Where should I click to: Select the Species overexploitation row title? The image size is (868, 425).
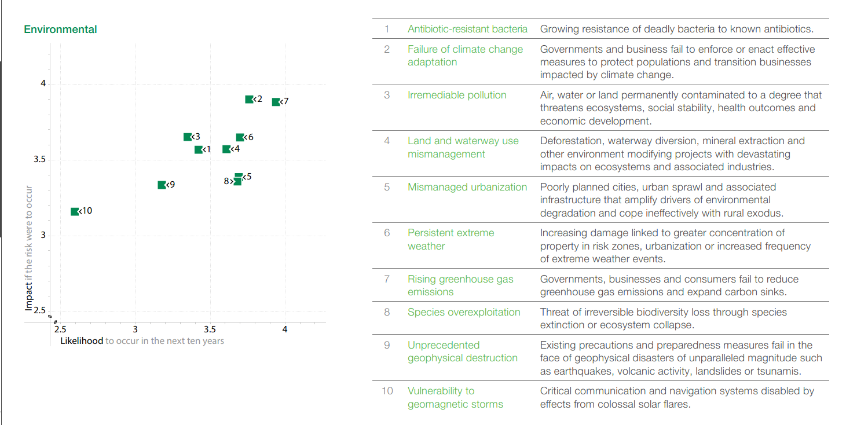pos(464,312)
